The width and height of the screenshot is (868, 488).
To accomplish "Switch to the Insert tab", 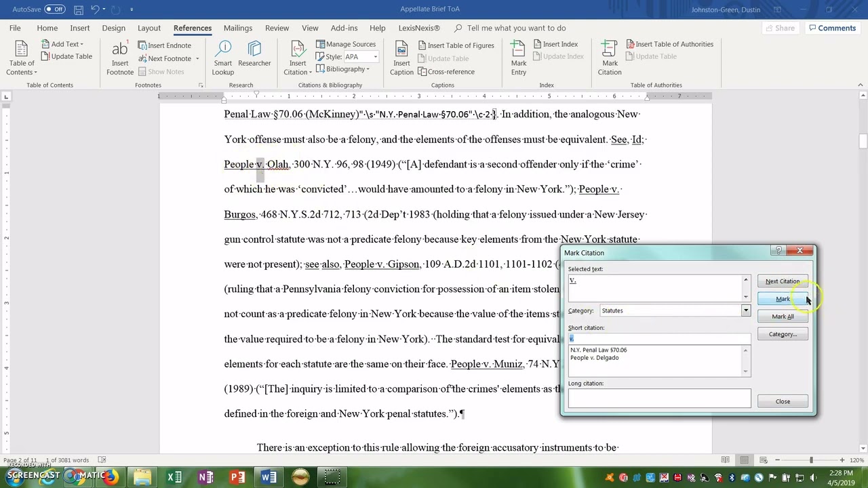I will coord(79,28).
